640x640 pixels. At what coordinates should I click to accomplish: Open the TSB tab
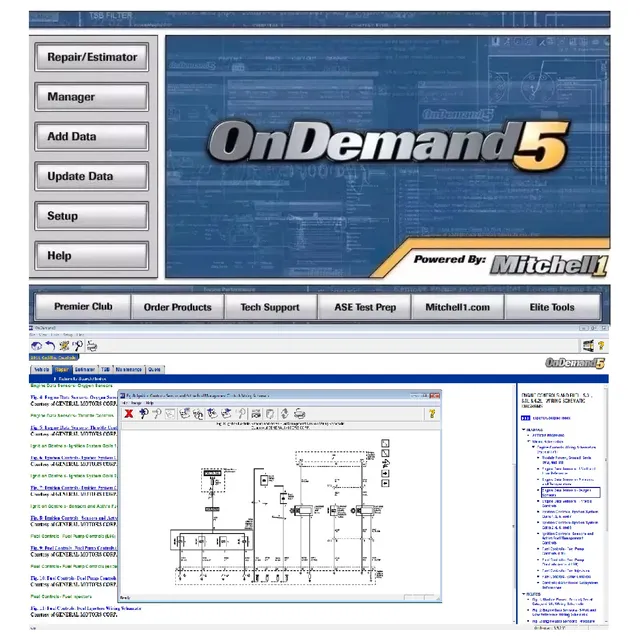point(105,369)
